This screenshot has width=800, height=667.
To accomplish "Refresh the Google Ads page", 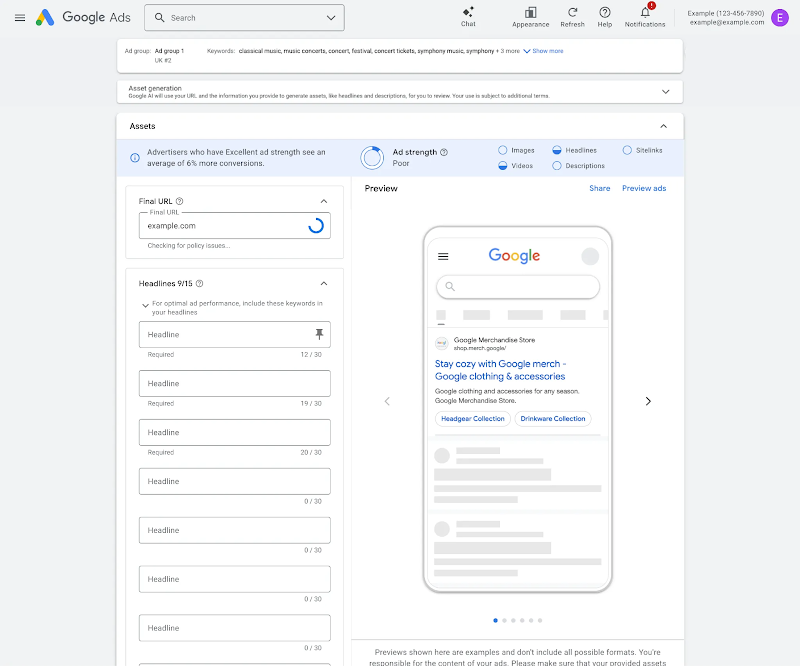I will 572,16.
